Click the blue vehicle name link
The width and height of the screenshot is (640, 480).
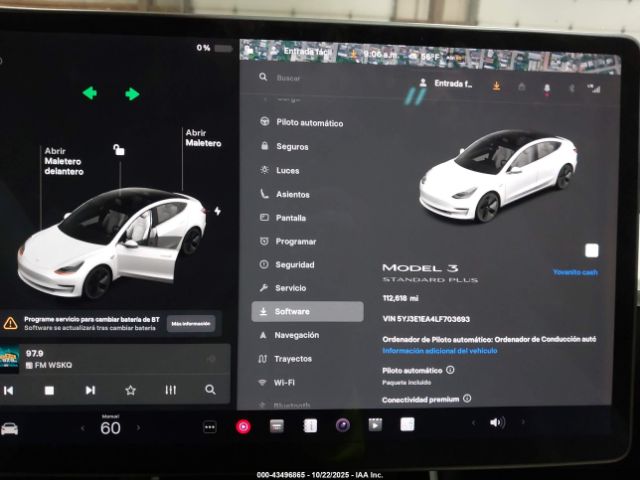click(575, 272)
